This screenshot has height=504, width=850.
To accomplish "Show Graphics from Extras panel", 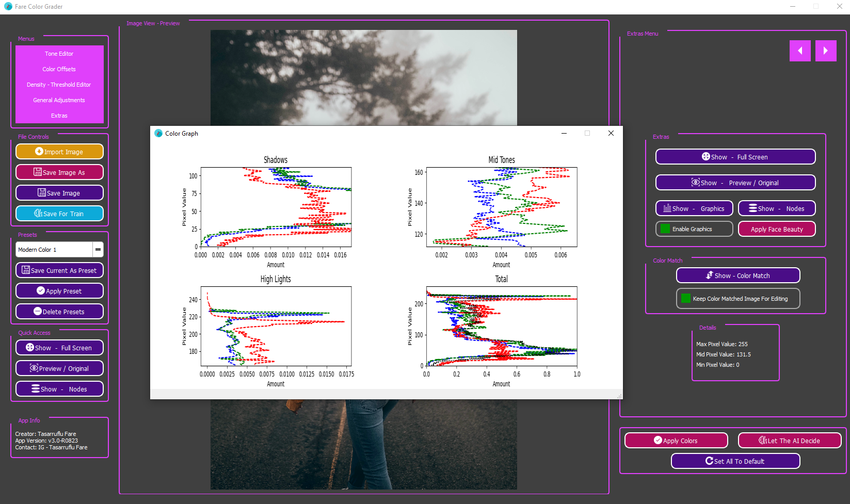I will pyautogui.click(x=694, y=208).
